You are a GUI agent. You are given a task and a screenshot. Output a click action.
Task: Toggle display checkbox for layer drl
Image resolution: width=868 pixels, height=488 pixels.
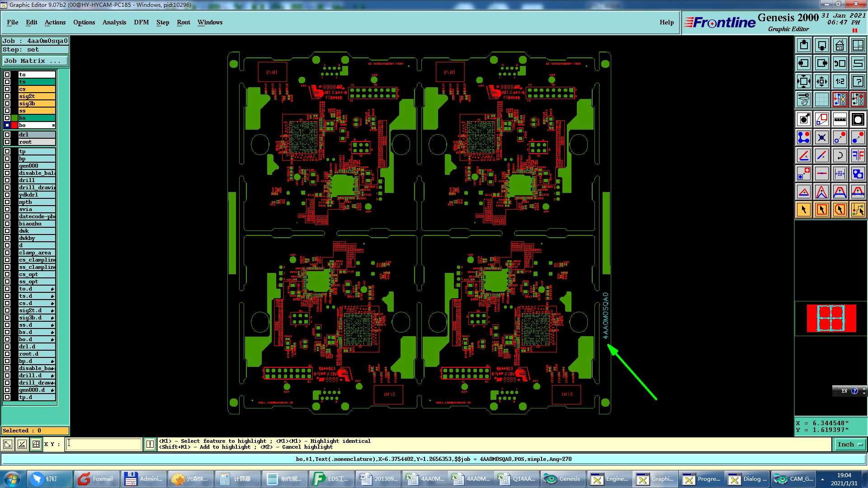point(7,135)
